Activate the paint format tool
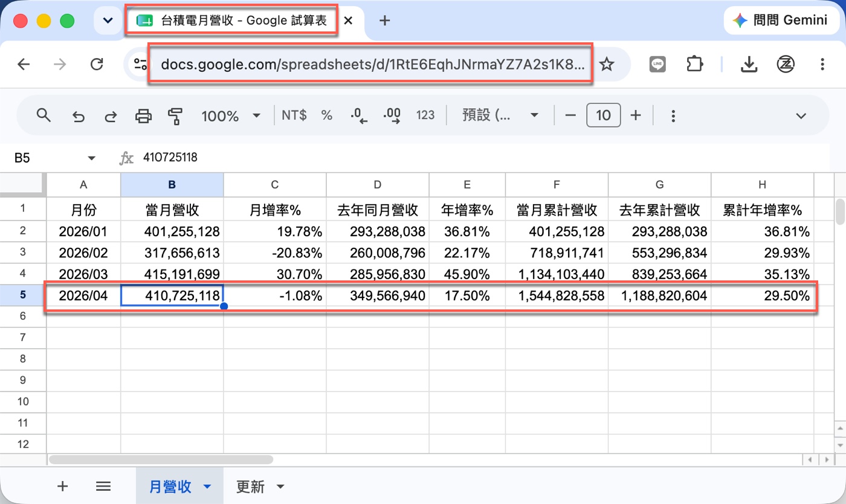 click(176, 115)
